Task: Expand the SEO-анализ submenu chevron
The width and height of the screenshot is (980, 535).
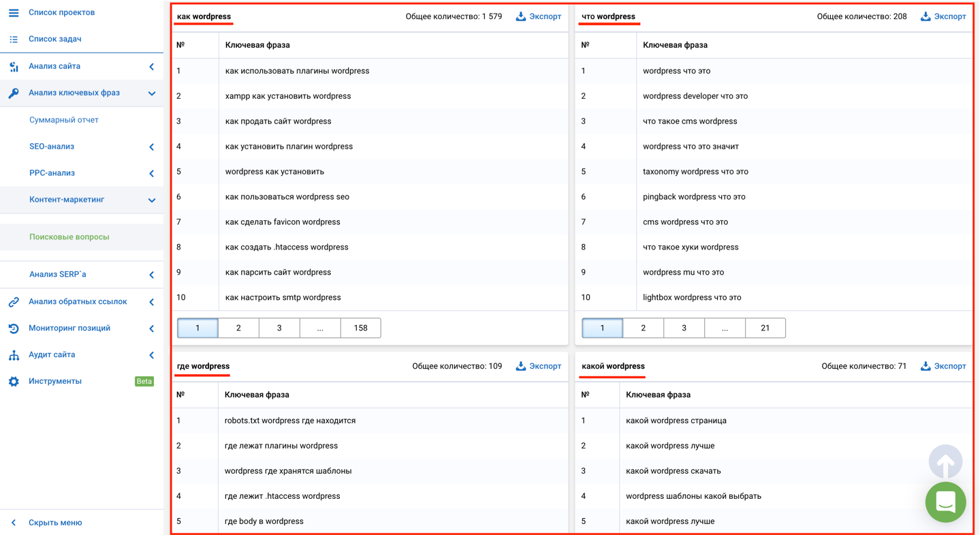Action: [151, 147]
